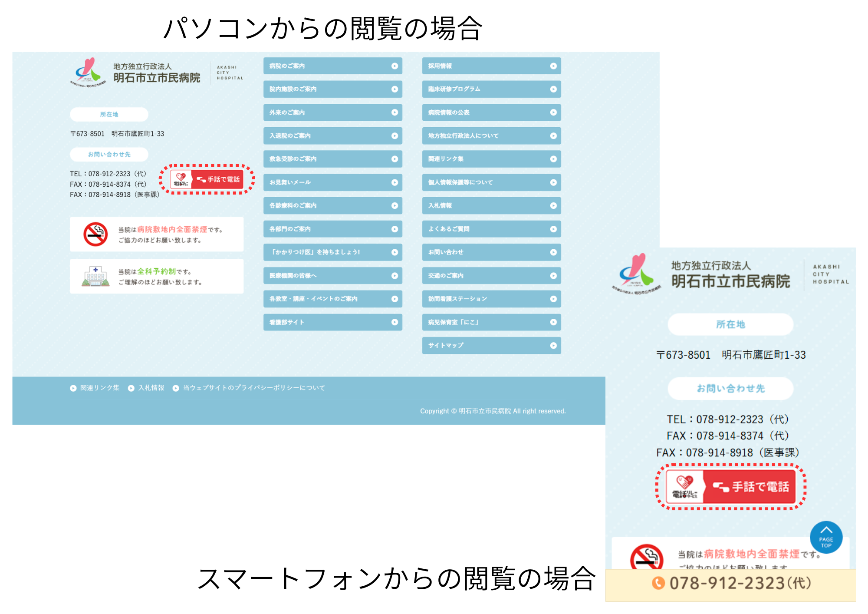Viewport: 868px width, 614px height.
Task: Open 入退院のご案内 menu link
Action: (x=332, y=136)
